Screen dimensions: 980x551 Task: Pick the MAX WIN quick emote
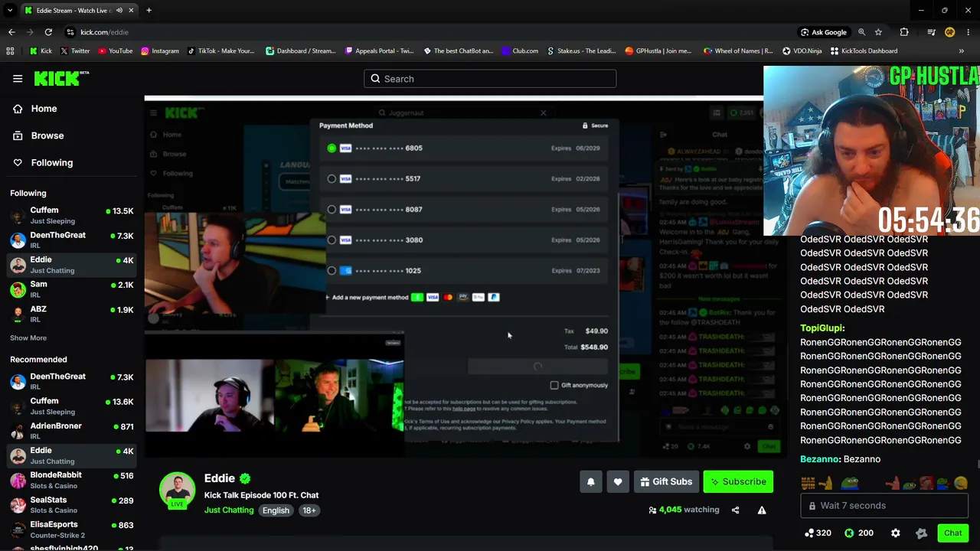coord(808,483)
